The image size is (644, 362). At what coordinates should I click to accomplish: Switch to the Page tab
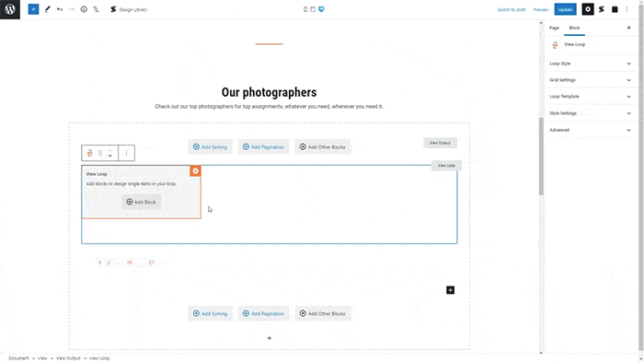(554, 28)
